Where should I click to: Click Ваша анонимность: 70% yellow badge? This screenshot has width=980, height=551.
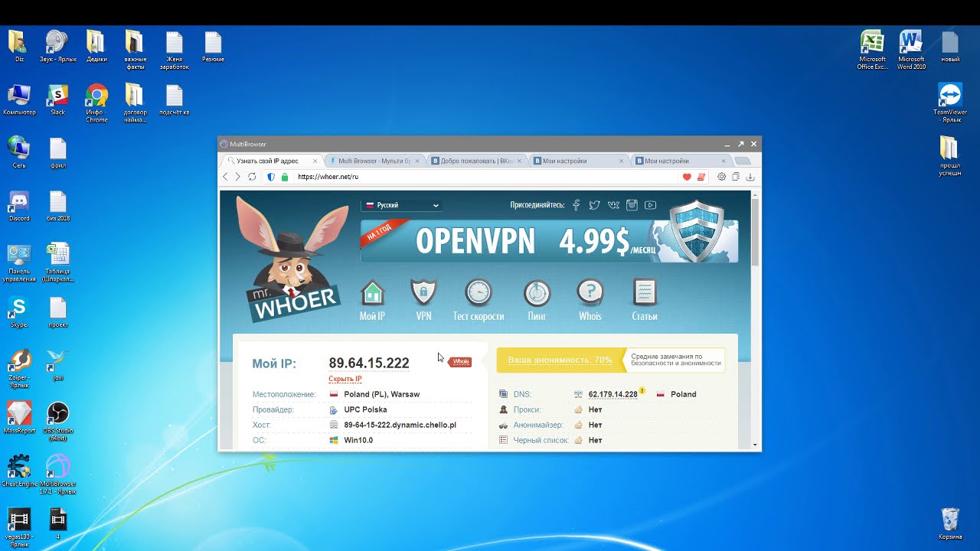(559, 360)
